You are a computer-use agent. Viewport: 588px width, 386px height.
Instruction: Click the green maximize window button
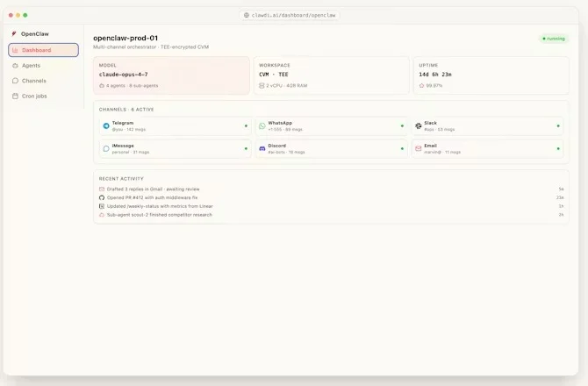tap(25, 16)
